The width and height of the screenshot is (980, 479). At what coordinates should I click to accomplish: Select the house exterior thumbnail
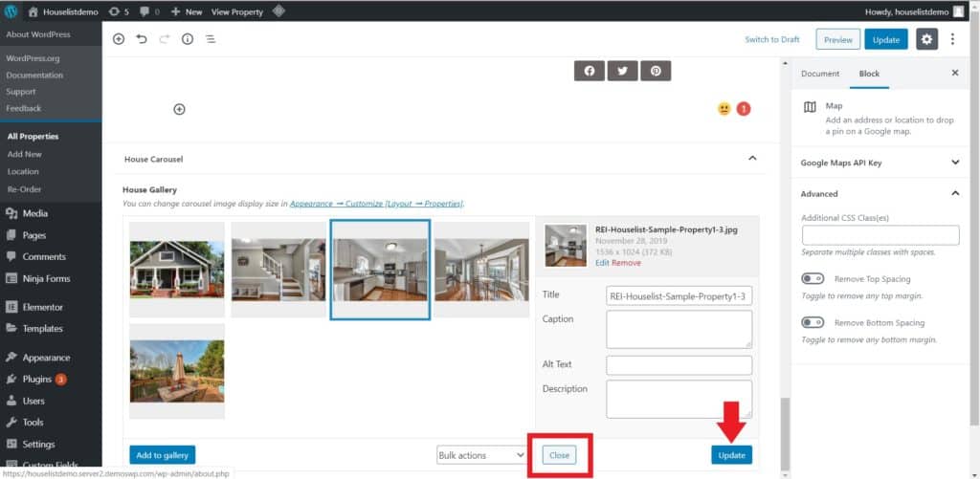tap(177, 270)
